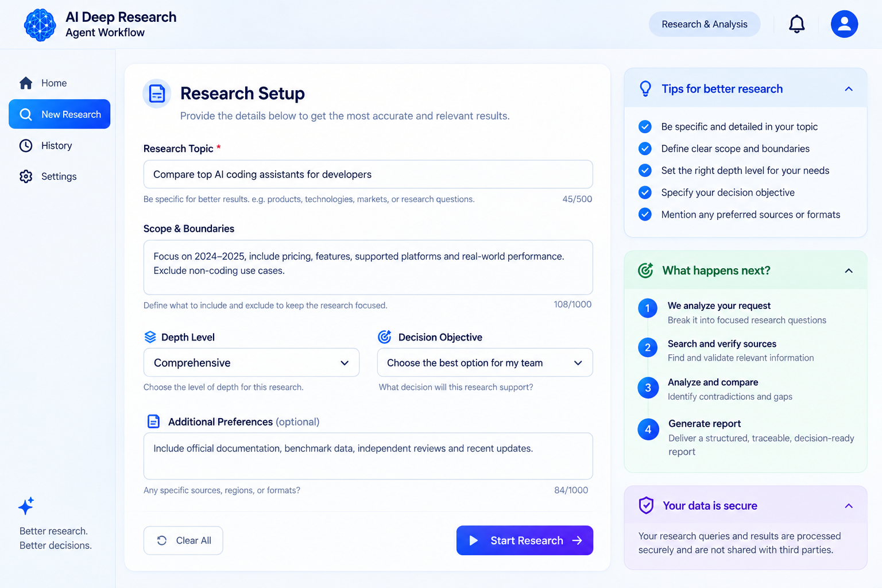Click the Decision Objective target icon
882x588 pixels.
pos(385,337)
